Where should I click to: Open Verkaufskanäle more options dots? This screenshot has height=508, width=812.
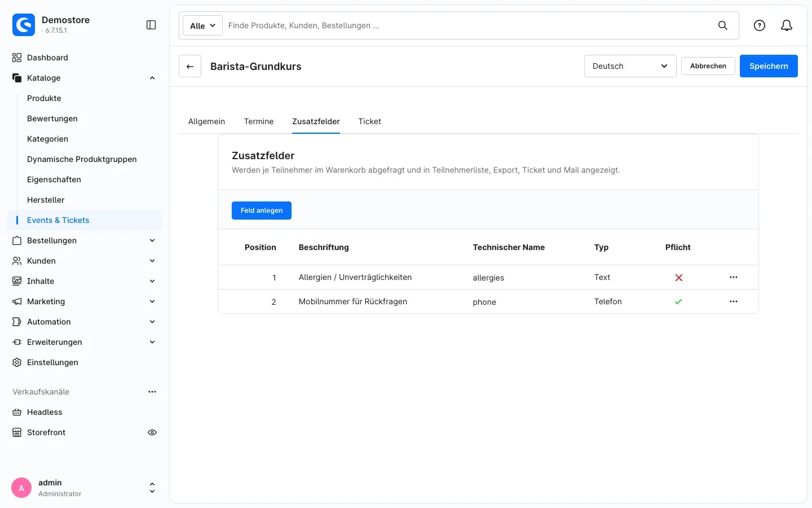pyautogui.click(x=152, y=392)
